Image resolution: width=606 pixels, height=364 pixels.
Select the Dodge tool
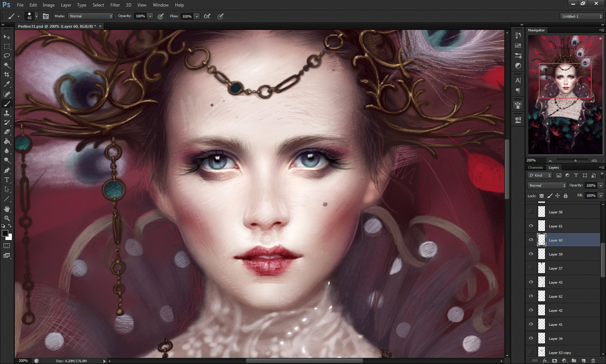coord(7,160)
